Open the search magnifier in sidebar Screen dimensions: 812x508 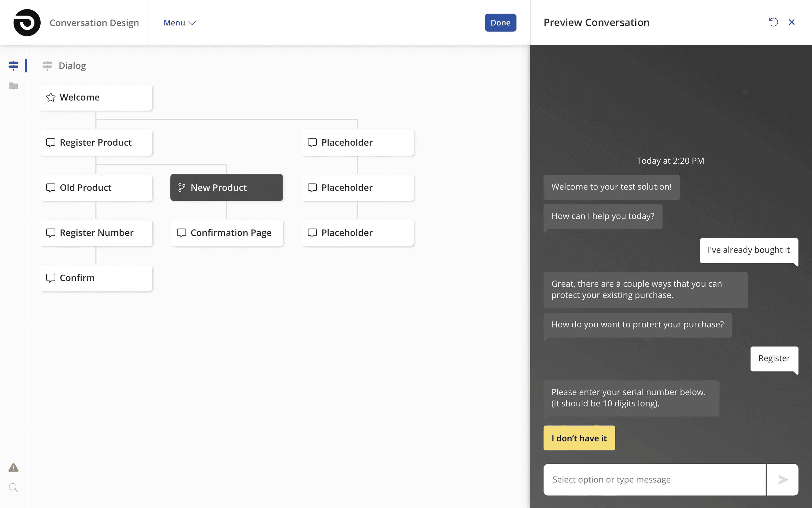click(x=13, y=488)
